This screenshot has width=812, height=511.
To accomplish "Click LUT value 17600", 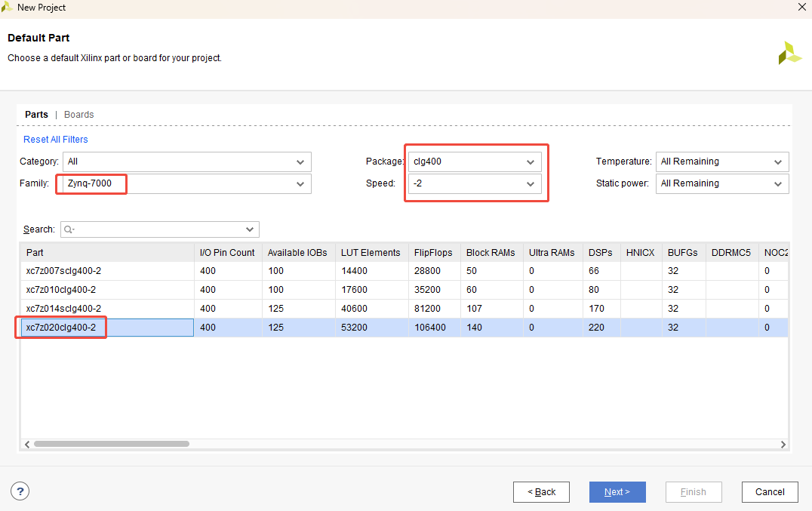I will tap(354, 289).
